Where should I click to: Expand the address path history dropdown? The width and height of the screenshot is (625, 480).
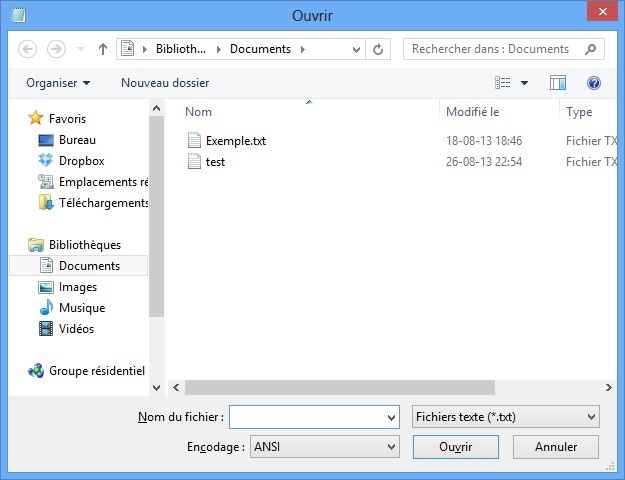(x=356, y=49)
